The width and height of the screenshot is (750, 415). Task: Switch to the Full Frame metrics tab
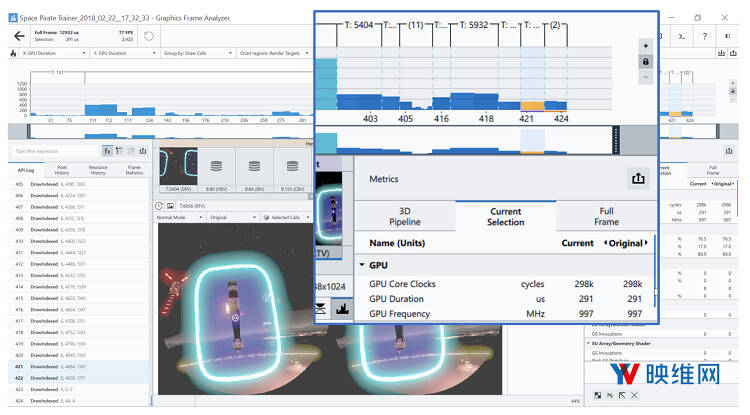[x=607, y=216]
